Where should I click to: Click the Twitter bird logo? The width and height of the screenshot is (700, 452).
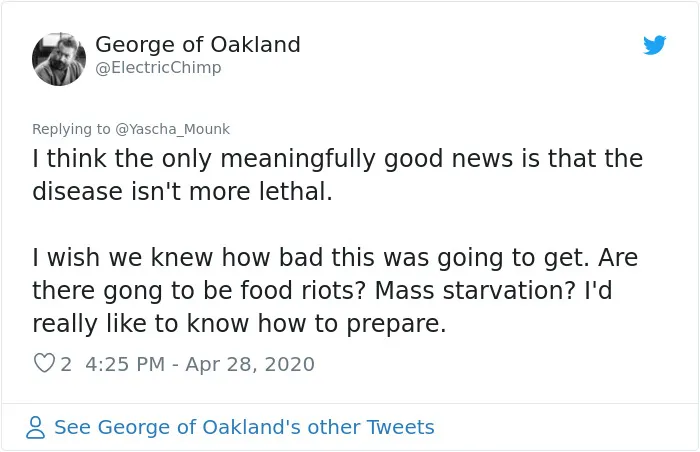(x=654, y=45)
